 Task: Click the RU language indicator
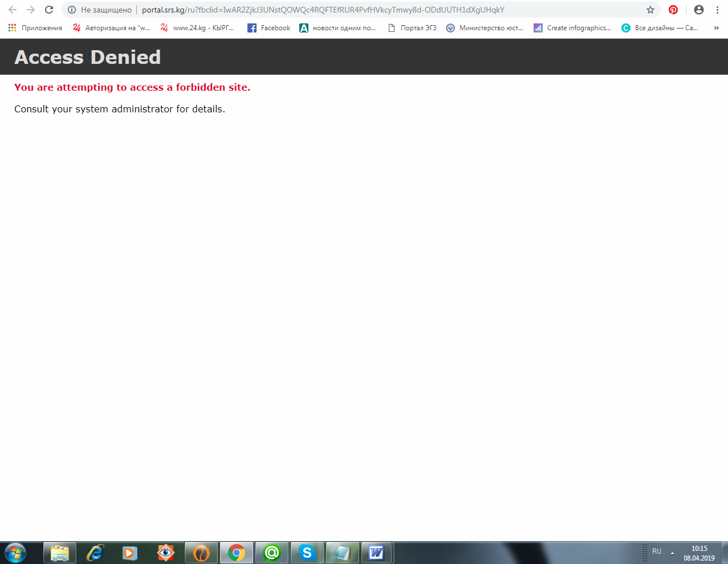(657, 551)
